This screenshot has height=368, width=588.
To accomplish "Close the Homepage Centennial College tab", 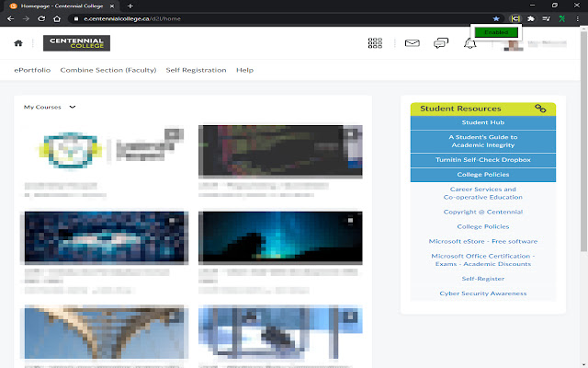I will [x=112, y=6].
